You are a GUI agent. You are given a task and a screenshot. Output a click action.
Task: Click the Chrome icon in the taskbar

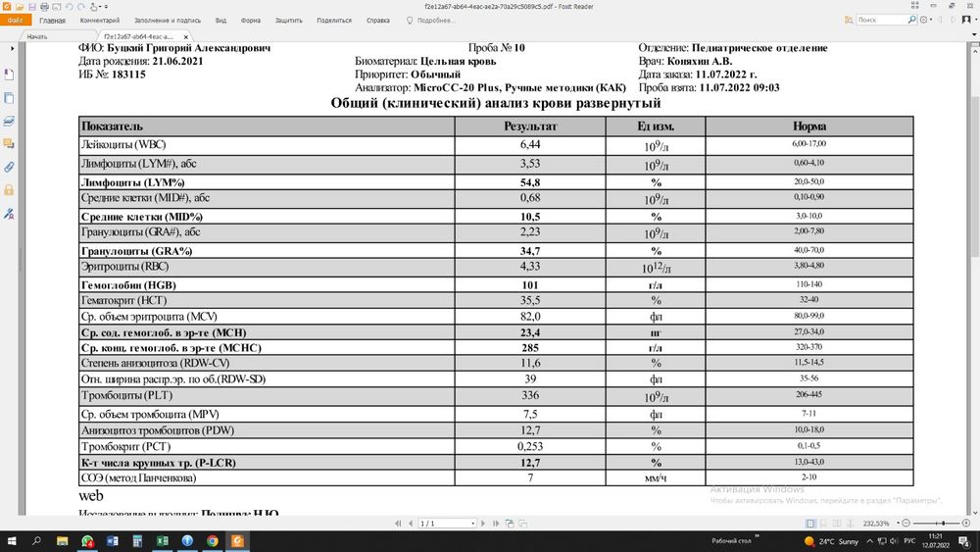click(x=213, y=541)
